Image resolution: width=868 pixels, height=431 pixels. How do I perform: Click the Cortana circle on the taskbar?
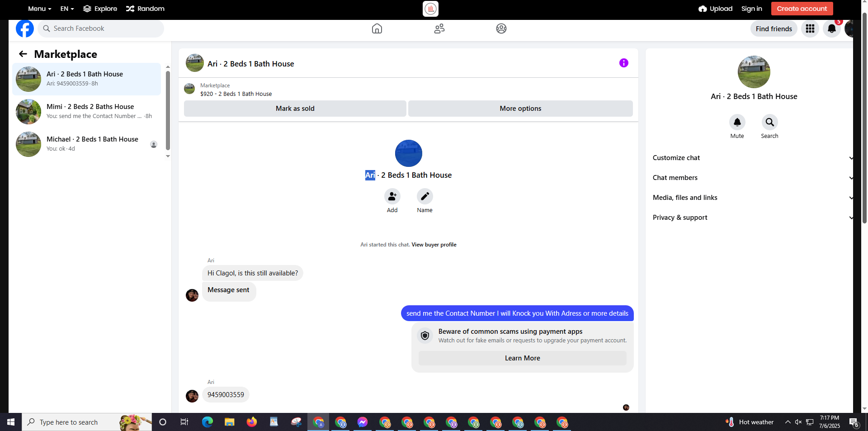(x=163, y=422)
